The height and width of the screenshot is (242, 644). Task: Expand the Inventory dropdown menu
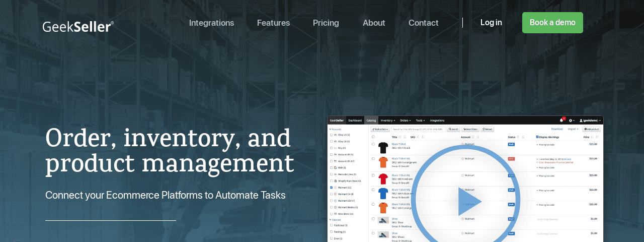387,120
